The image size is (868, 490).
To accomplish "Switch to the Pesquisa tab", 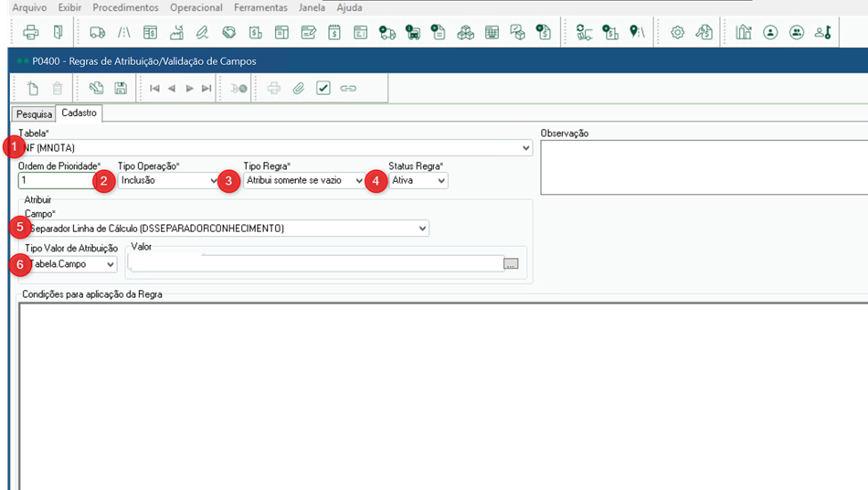I will tap(34, 114).
